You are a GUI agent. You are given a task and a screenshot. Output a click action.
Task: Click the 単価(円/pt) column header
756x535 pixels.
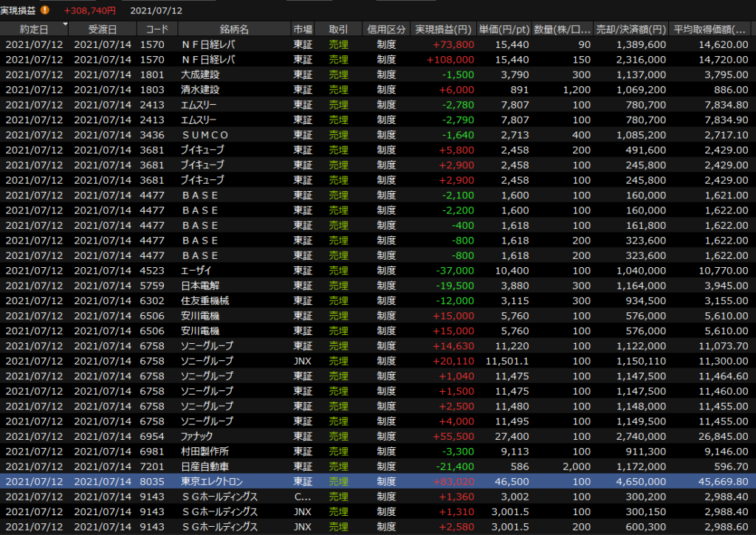[x=504, y=30]
